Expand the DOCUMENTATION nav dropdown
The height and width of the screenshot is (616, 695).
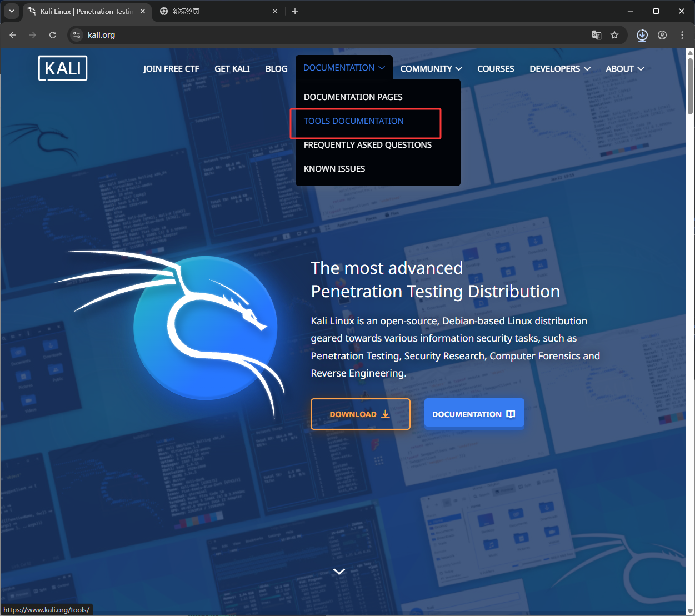click(344, 68)
